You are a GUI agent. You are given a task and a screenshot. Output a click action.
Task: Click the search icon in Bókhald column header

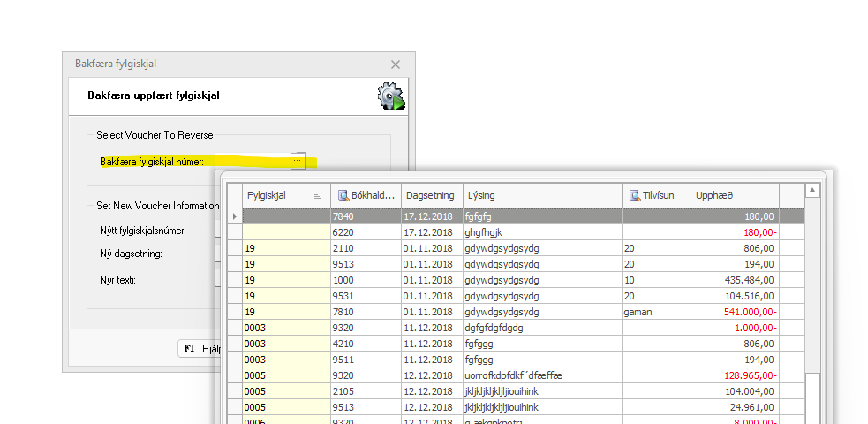(343, 195)
